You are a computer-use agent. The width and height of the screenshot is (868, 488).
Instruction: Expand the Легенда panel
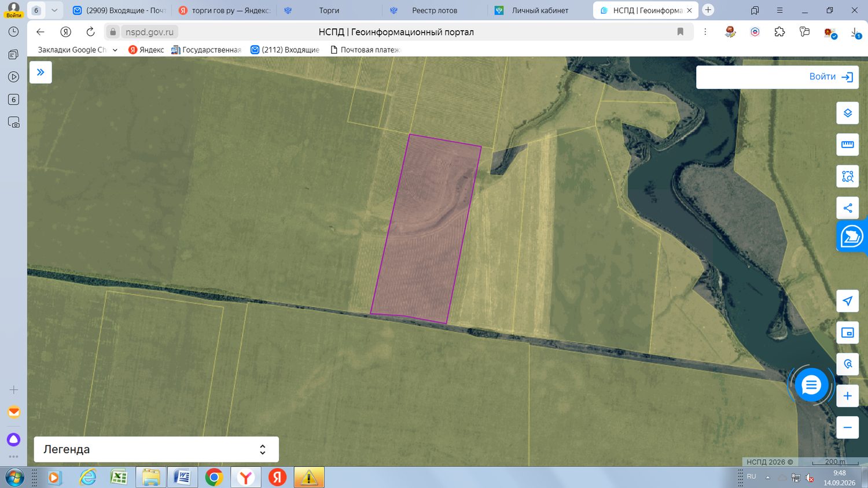pyautogui.click(x=156, y=449)
